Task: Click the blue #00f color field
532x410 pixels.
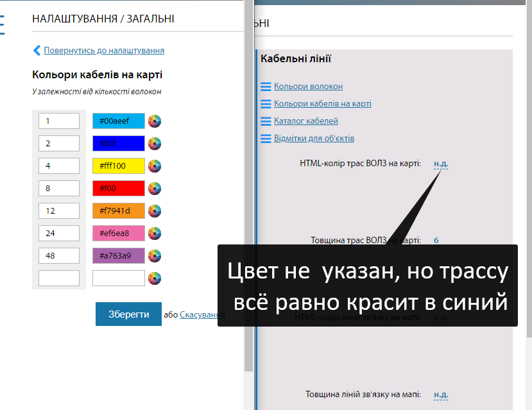Action: click(x=119, y=144)
